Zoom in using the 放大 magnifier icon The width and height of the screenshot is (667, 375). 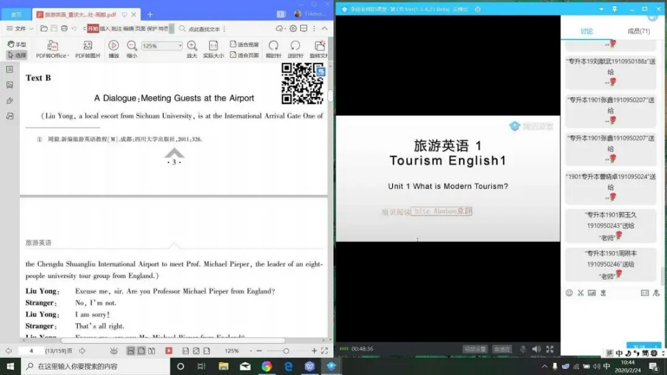click(192, 49)
